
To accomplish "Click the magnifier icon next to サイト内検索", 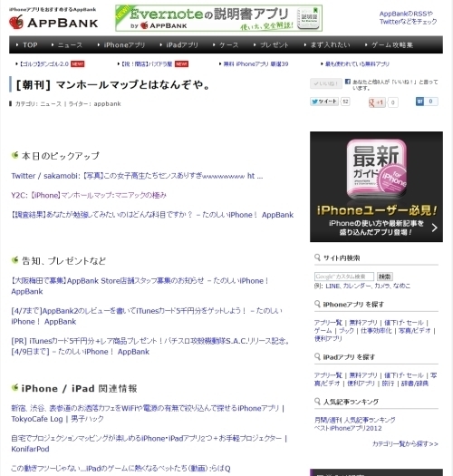I will pos(317,257).
